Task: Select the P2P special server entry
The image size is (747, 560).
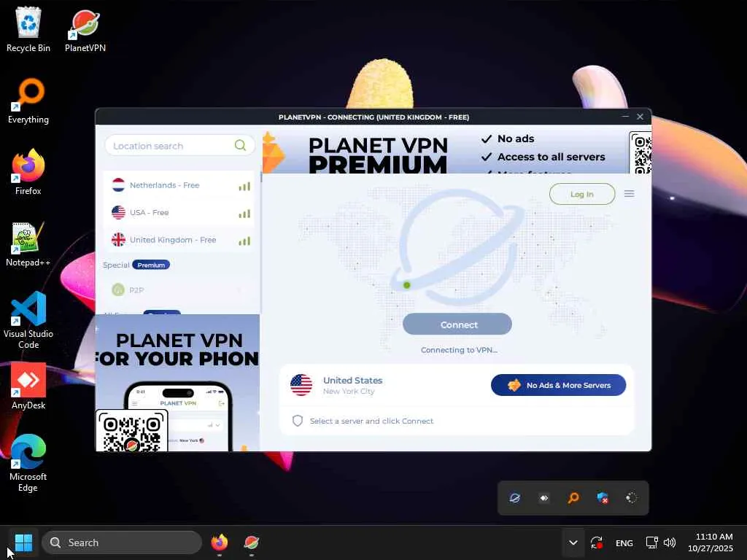Action: coord(179,289)
